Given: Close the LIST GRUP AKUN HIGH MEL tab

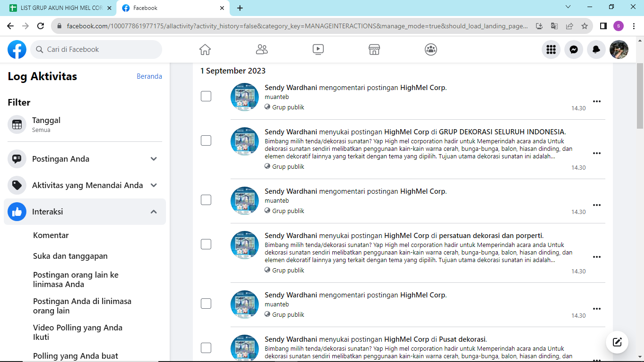Looking at the screenshot, I should (x=109, y=8).
